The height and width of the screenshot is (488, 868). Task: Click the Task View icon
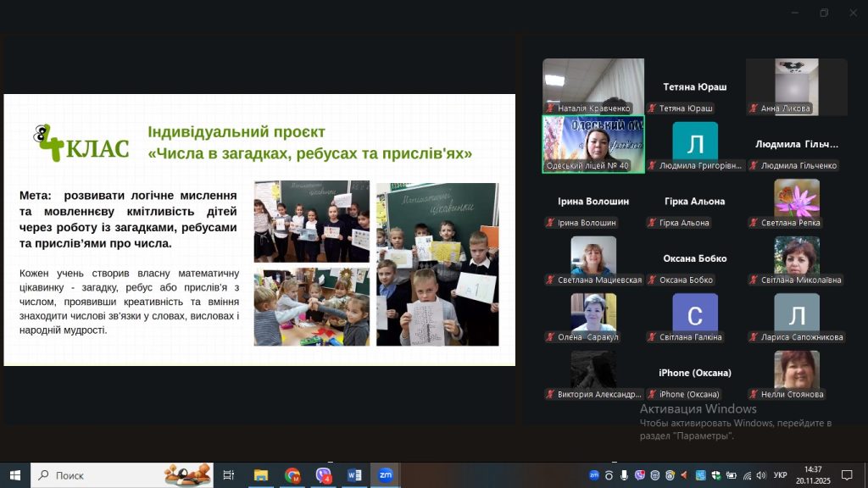(x=228, y=475)
